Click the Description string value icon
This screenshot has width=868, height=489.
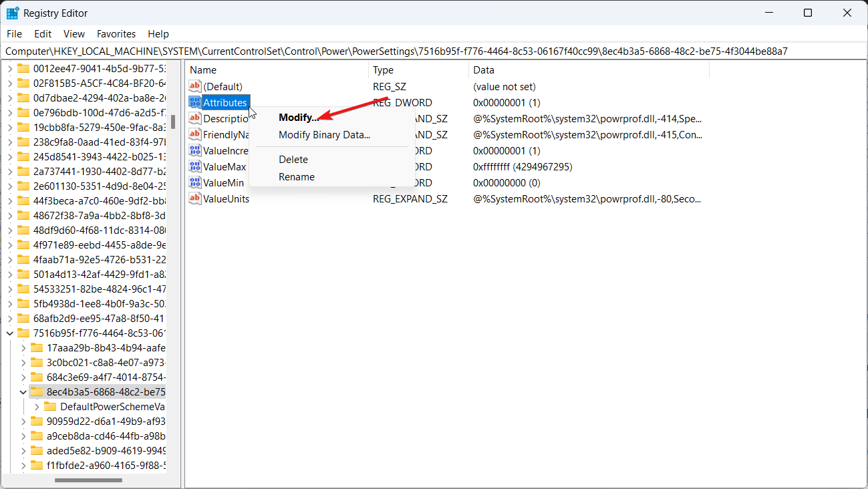(195, 118)
